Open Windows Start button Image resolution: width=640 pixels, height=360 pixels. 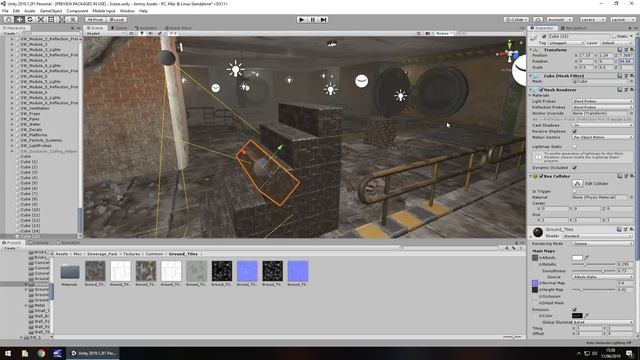click(x=8, y=353)
